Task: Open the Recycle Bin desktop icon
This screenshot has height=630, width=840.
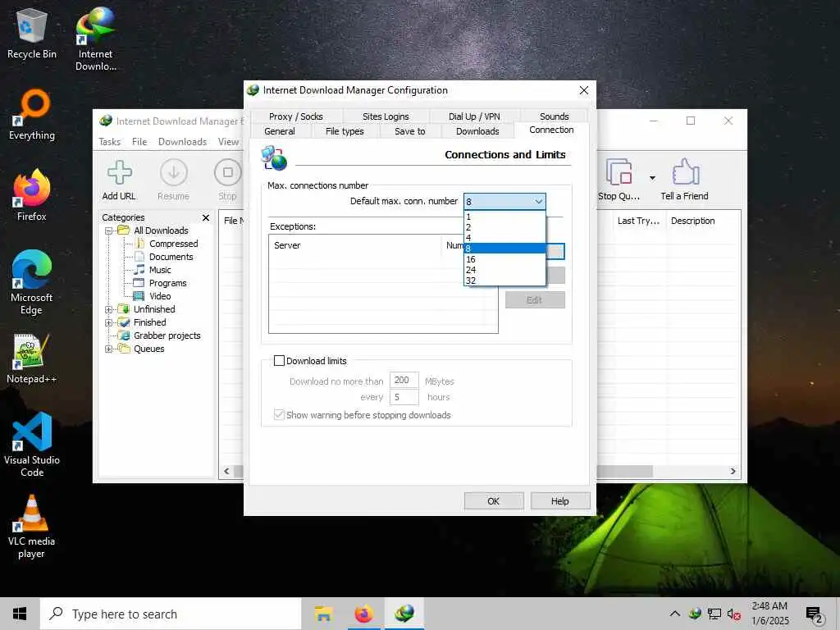Action: click(32, 33)
